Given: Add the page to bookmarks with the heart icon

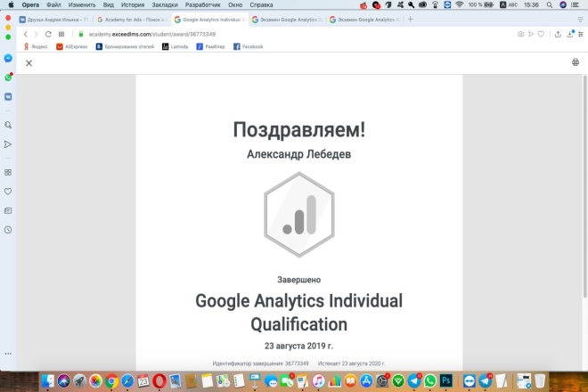Looking at the screenshot, I should [541, 34].
